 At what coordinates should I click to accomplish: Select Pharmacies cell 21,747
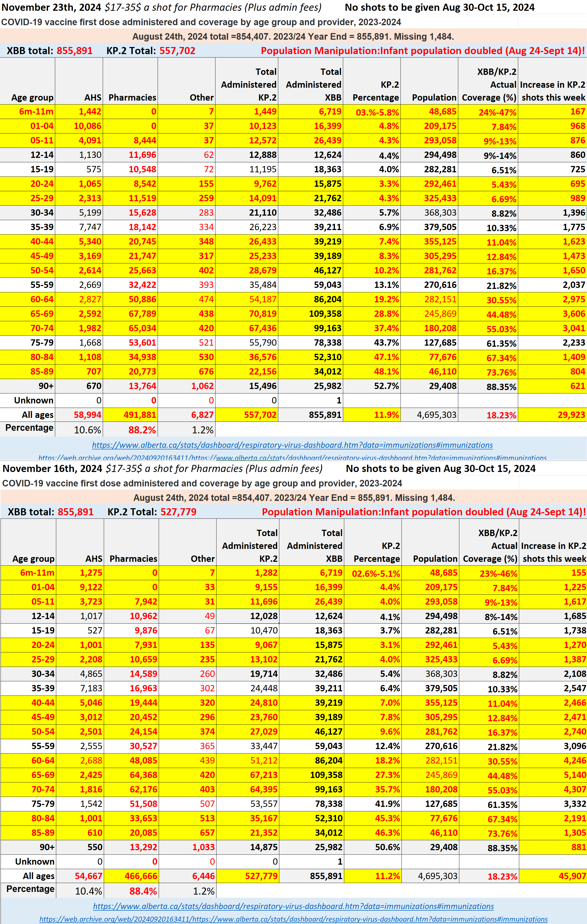pos(131,256)
